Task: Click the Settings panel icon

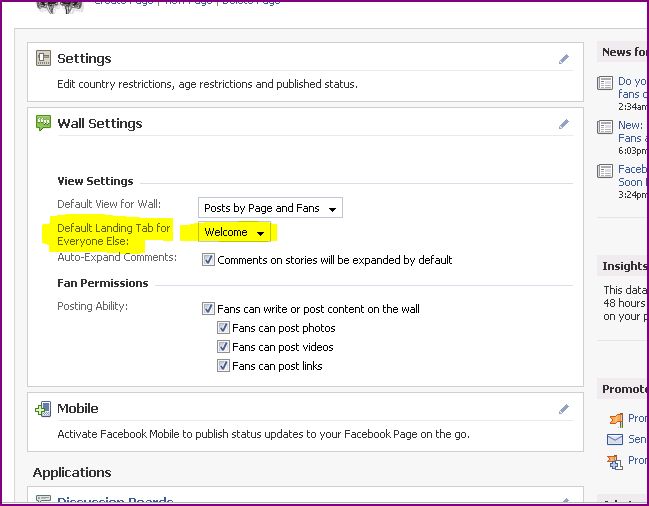Action: (43, 59)
